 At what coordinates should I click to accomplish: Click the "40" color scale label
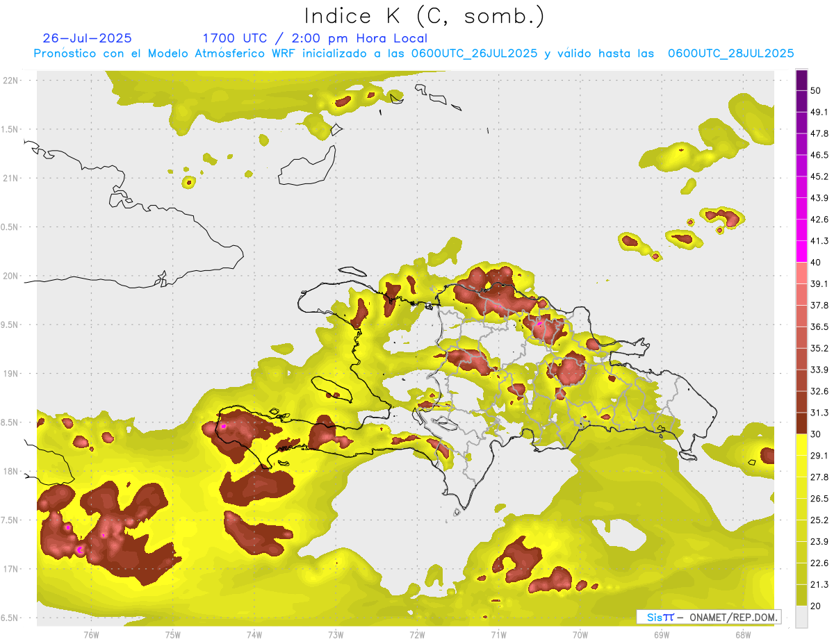pos(816,263)
